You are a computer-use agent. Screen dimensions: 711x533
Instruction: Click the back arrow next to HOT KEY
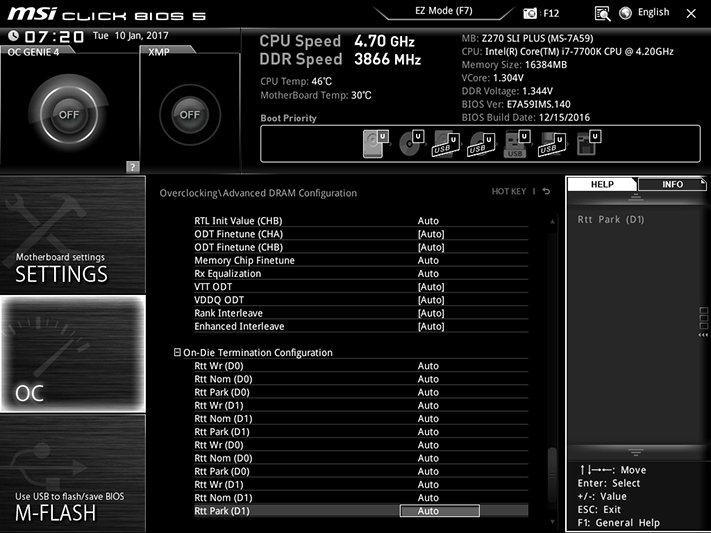coord(546,191)
